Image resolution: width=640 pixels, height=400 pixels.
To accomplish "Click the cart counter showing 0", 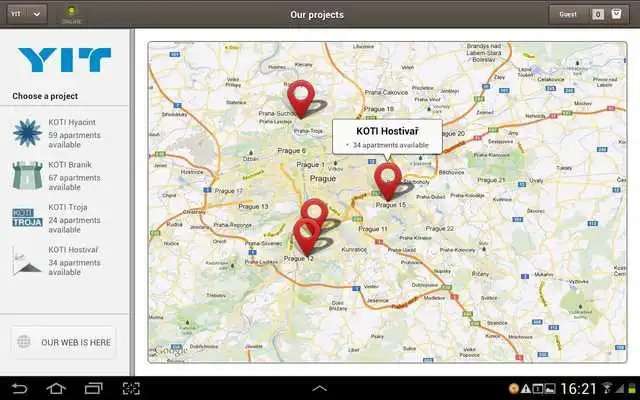I will 598,14.
